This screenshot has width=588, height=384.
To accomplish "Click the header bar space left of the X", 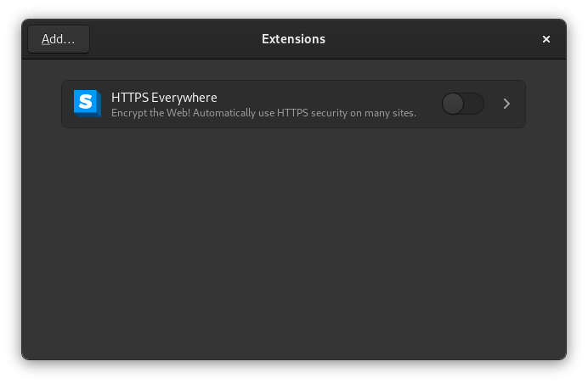I will (459, 39).
